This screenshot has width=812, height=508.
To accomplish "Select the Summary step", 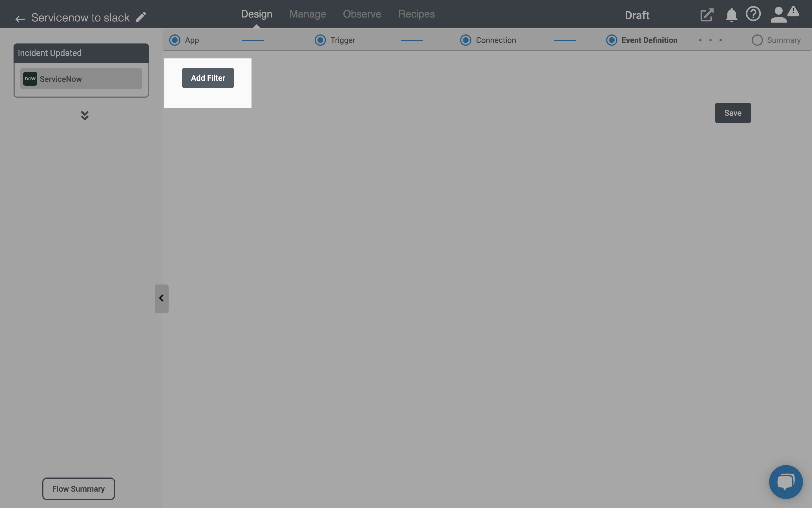I will [776, 40].
